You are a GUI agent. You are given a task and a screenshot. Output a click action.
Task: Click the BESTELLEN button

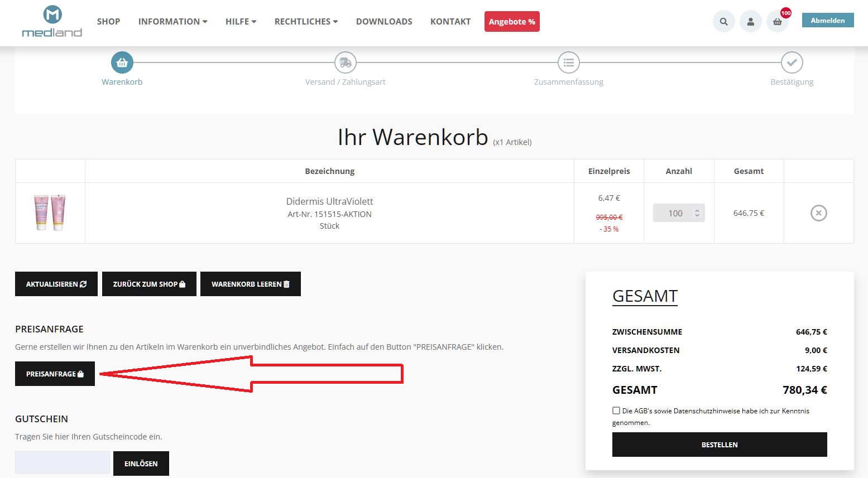point(720,445)
